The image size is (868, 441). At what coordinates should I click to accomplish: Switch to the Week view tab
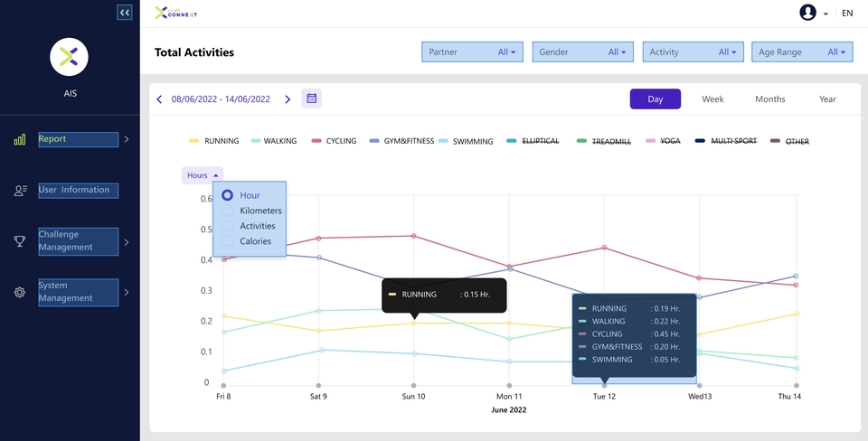[712, 99]
